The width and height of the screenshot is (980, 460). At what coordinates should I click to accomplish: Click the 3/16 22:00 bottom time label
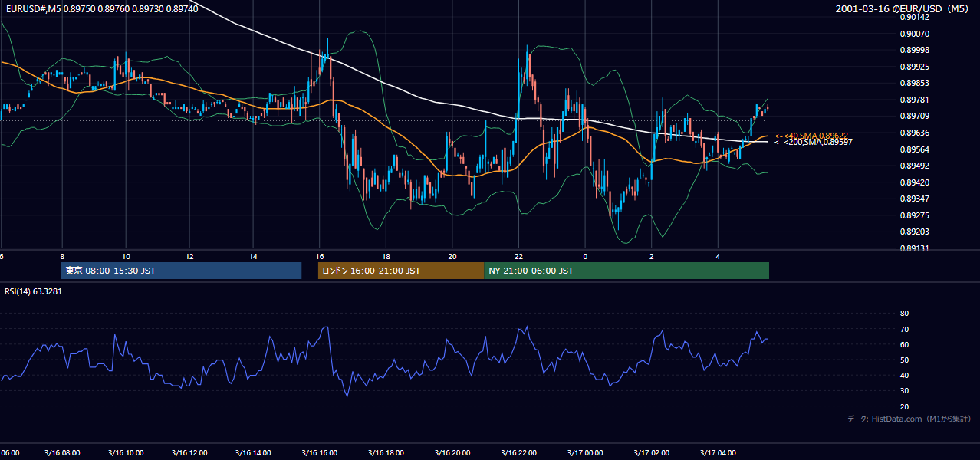coord(518,453)
